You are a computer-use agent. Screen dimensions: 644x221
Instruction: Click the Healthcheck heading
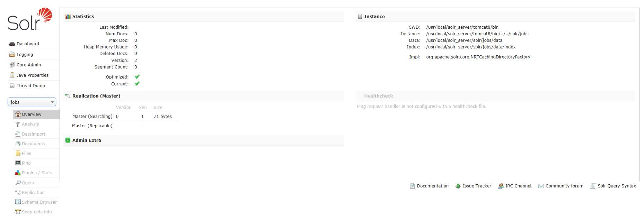click(378, 96)
